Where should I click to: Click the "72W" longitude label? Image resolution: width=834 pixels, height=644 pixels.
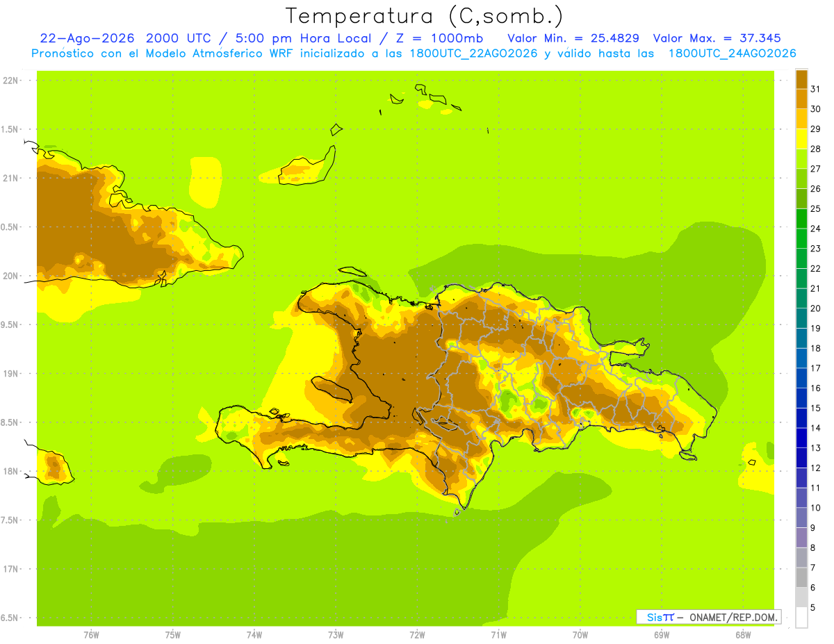417,635
